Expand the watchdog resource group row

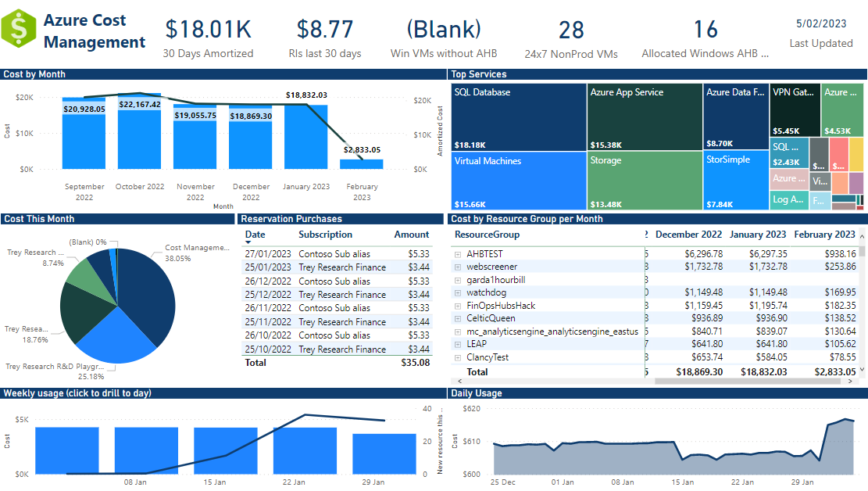tap(458, 292)
